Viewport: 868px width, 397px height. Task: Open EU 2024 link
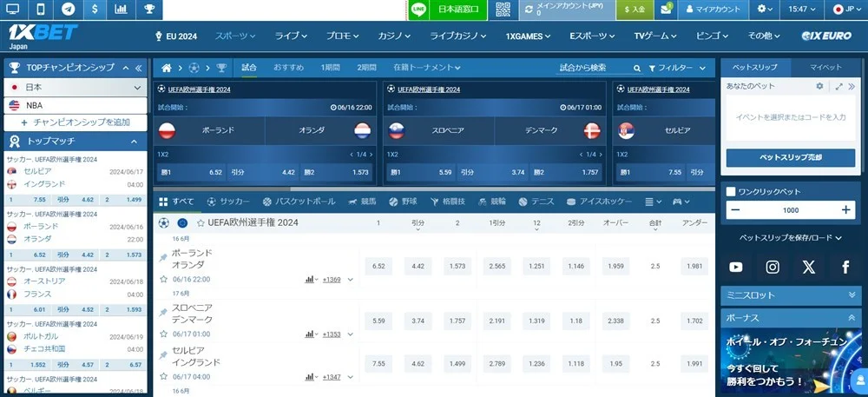click(x=176, y=36)
